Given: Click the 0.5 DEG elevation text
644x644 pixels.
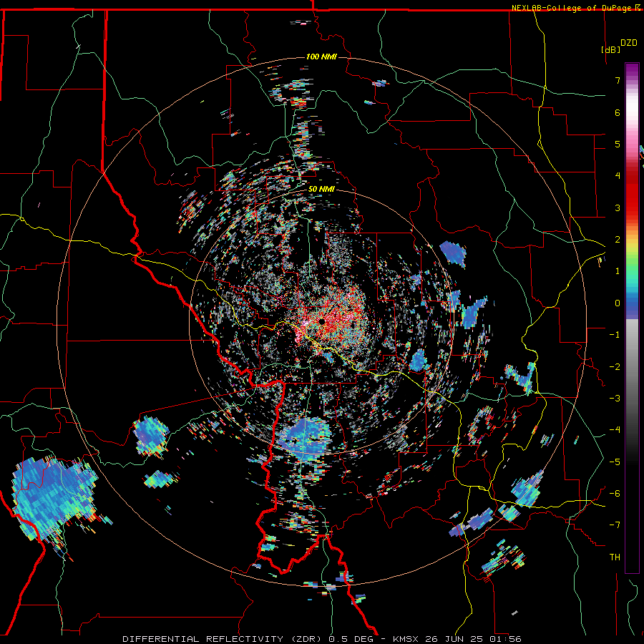Looking at the screenshot, I should (x=351, y=639).
